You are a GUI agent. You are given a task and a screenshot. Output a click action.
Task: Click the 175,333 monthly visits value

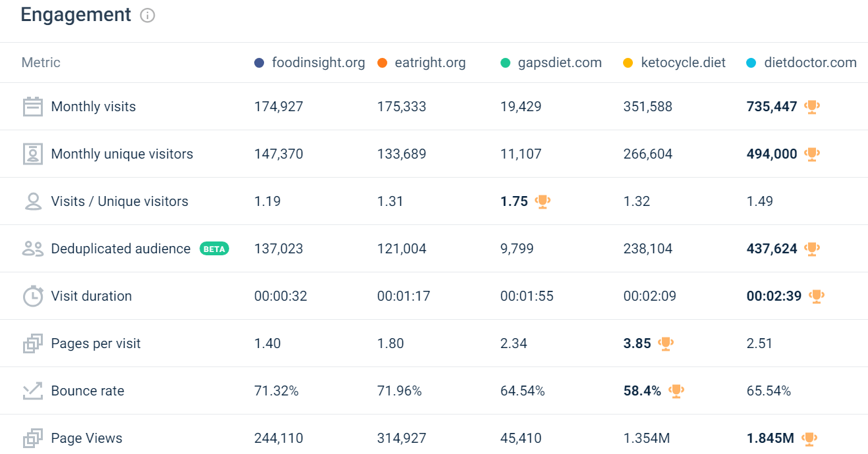[x=402, y=107]
